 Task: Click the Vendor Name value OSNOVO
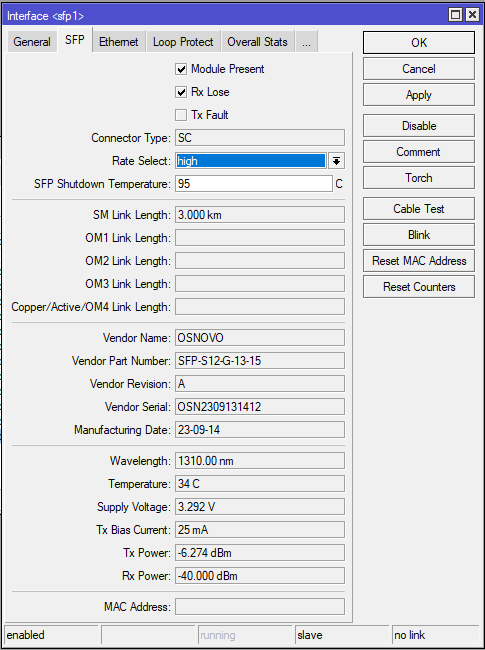260,338
